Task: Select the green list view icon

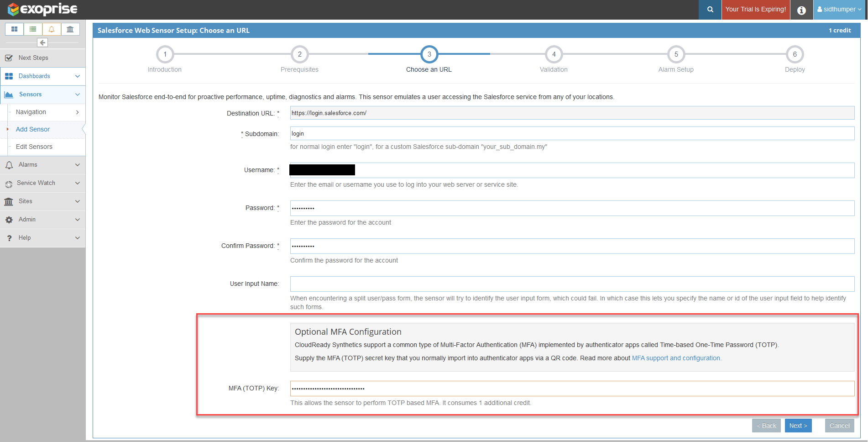Action: [32, 29]
